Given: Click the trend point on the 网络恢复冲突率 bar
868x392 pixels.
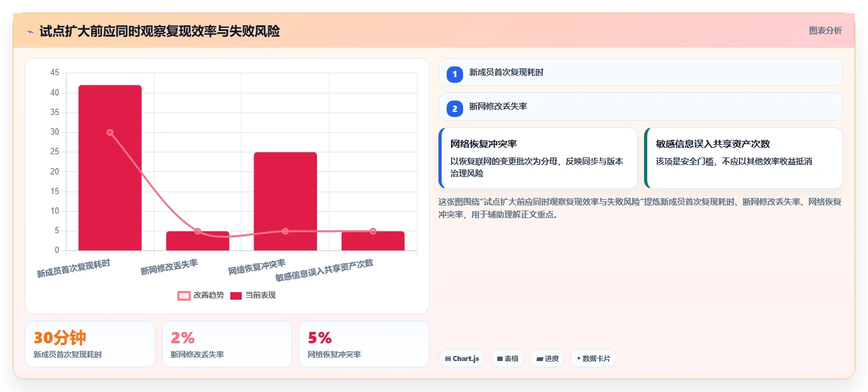Looking at the screenshot, I should click(x=285, y=231).
